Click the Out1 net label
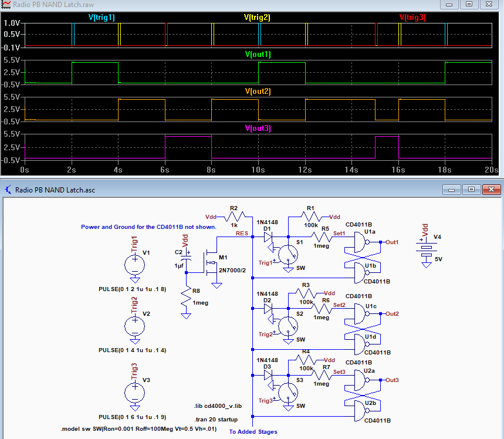This screenshot has width=504, height=439. coord(392,242)
